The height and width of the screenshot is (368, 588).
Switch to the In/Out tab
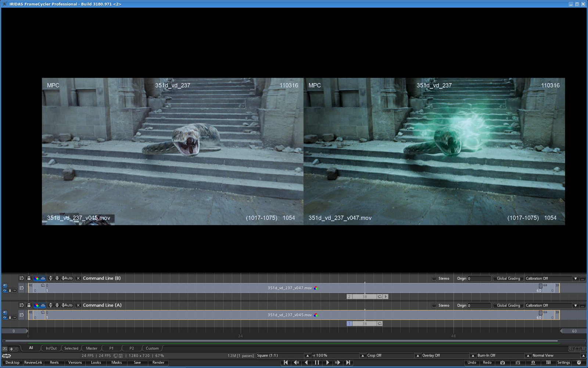(51, 348)
